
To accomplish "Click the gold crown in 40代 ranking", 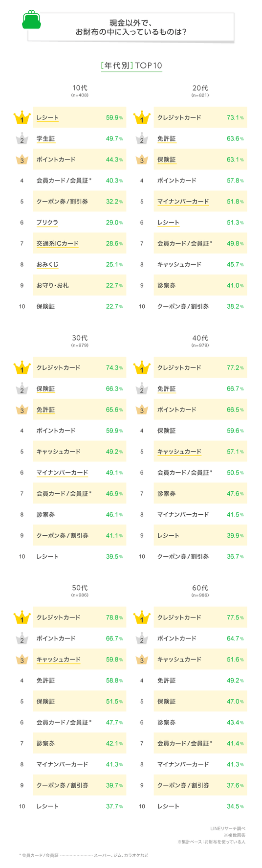I will [x=142, y=367].
